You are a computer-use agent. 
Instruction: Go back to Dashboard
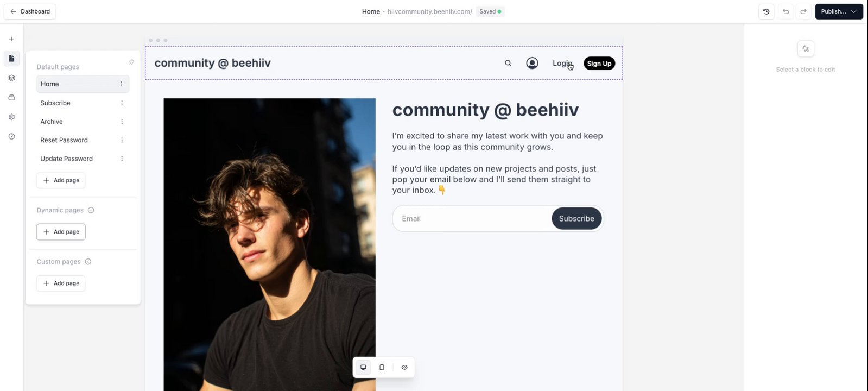[x=30, y=11]
